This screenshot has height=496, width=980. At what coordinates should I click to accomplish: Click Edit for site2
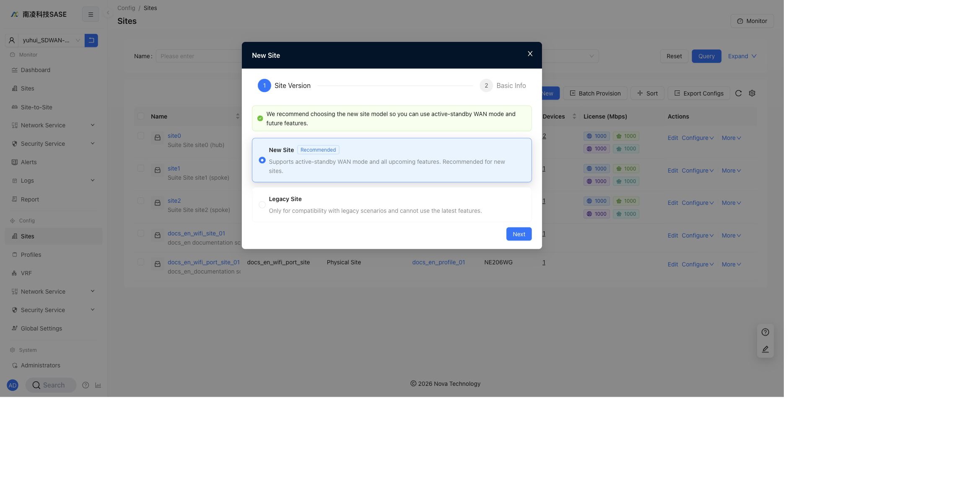(673, 203)
